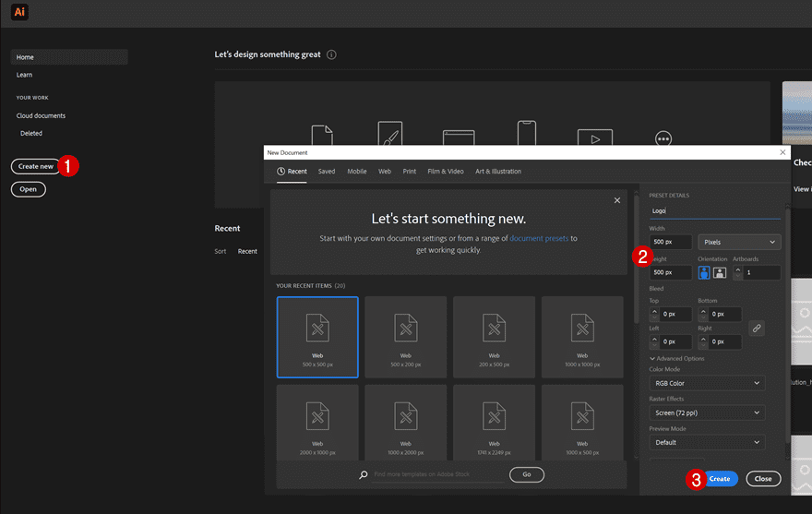
Task: Switch to the Print tab
Action: pyautogui.click(x=409, y=172)
